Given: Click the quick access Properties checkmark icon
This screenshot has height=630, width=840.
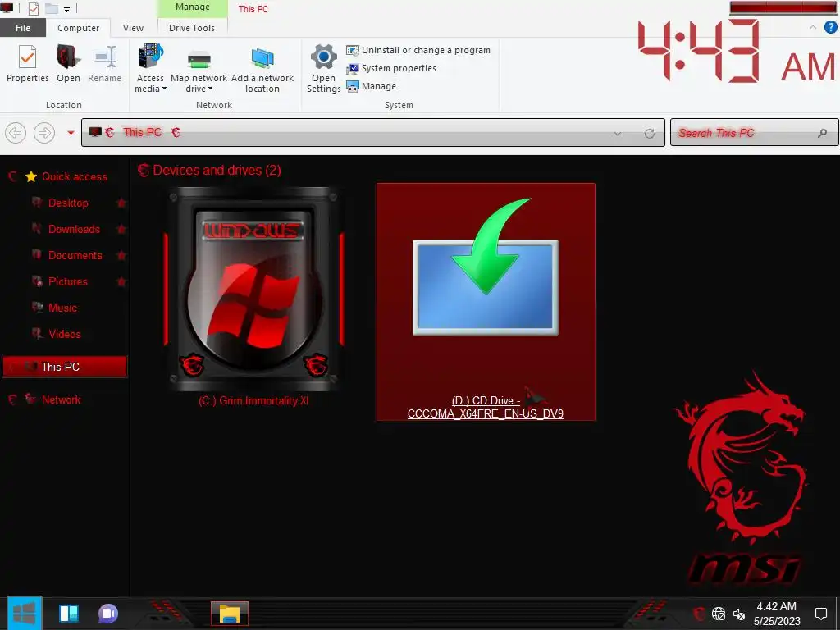Looking at the screenshot, I should (33, 8).
